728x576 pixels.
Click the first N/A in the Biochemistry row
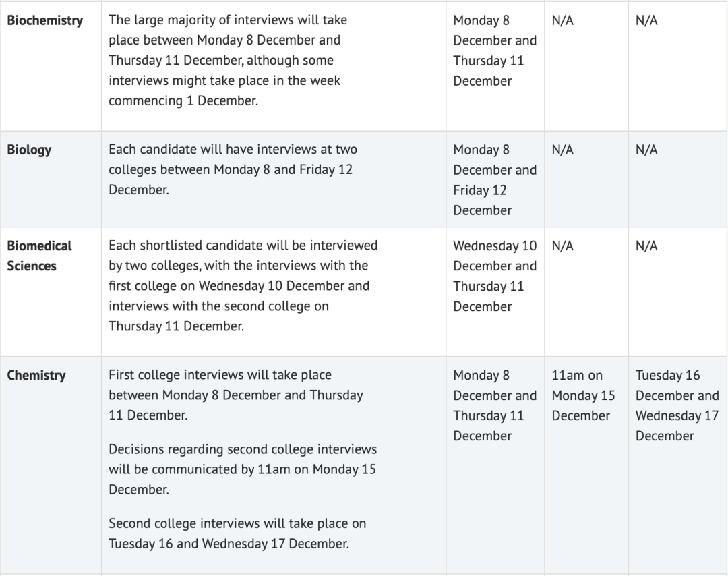[562, 20]
